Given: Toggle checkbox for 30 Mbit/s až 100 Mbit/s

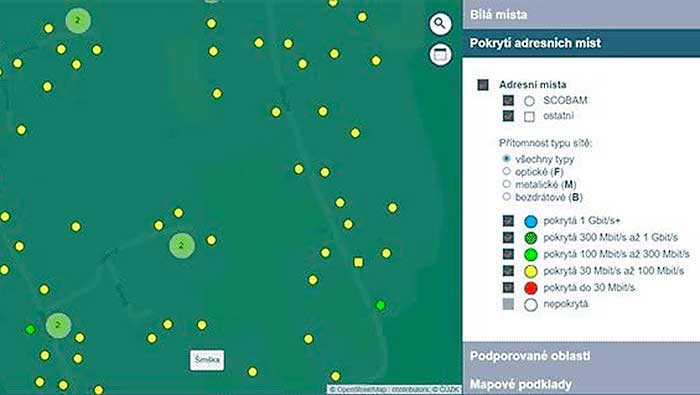Looking at the screenshot, I should pos(508,270).
